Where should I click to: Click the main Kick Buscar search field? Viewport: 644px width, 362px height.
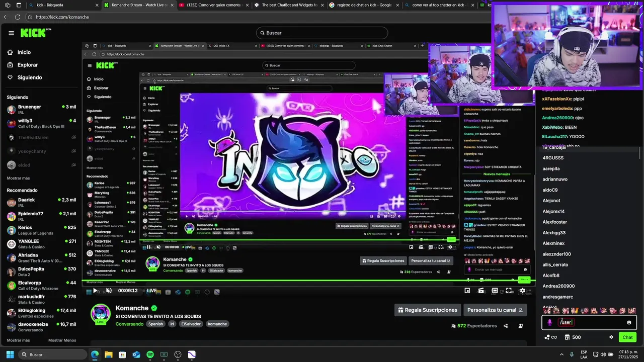(x=322, y=33)
